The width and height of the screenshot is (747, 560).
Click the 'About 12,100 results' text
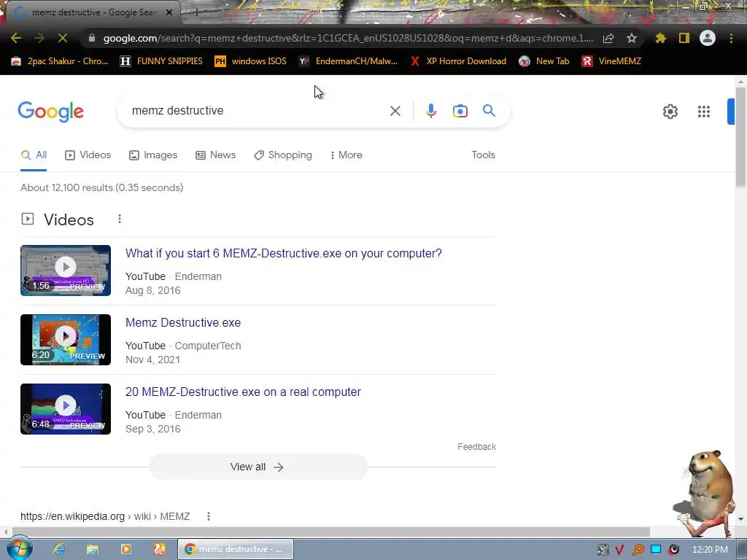pos(101,187)
